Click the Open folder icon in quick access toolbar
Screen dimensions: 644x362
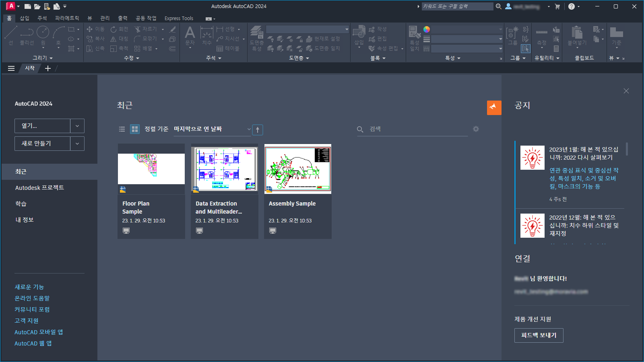coord(37,6)
